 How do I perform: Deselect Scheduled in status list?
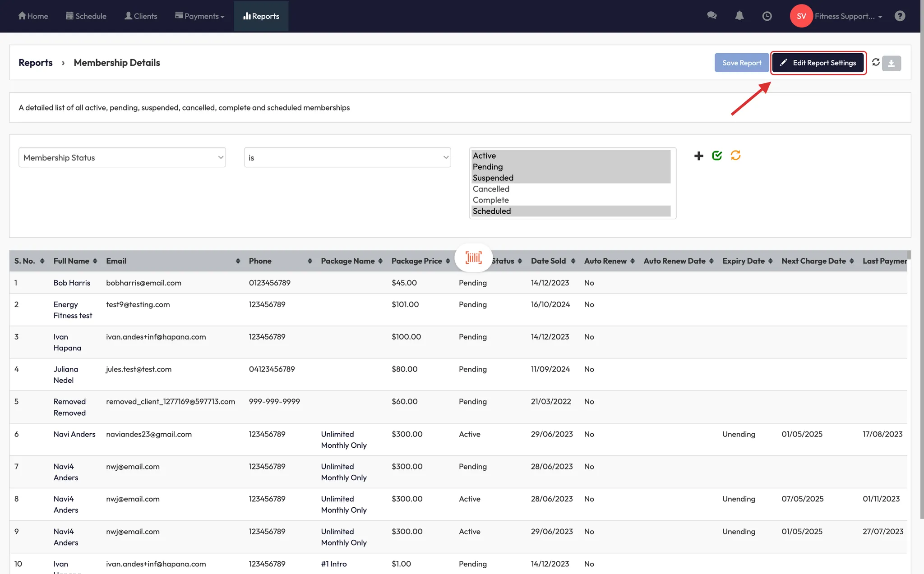point(492,211)
